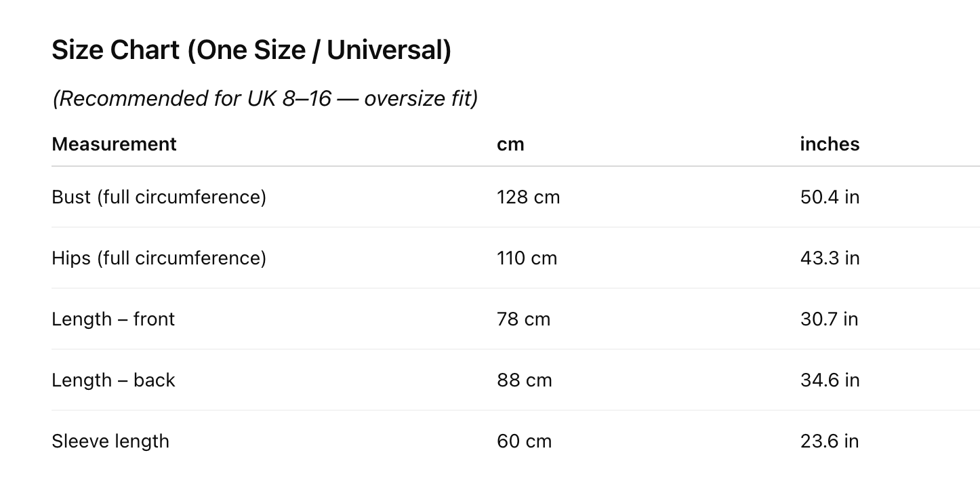The width and height of the screenshot is (980, 495).
Task: Select the Length – back row label
Action: (x=113, y=380)
